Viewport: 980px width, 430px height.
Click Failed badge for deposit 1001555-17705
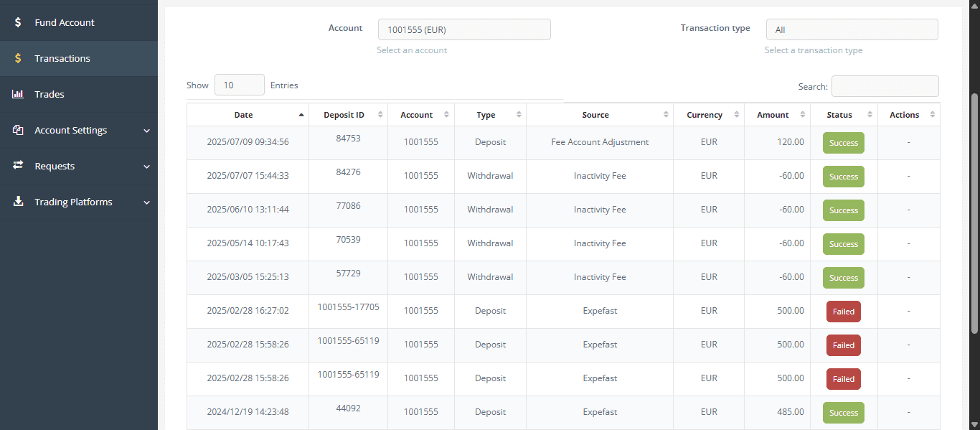[x=843, y=312]
